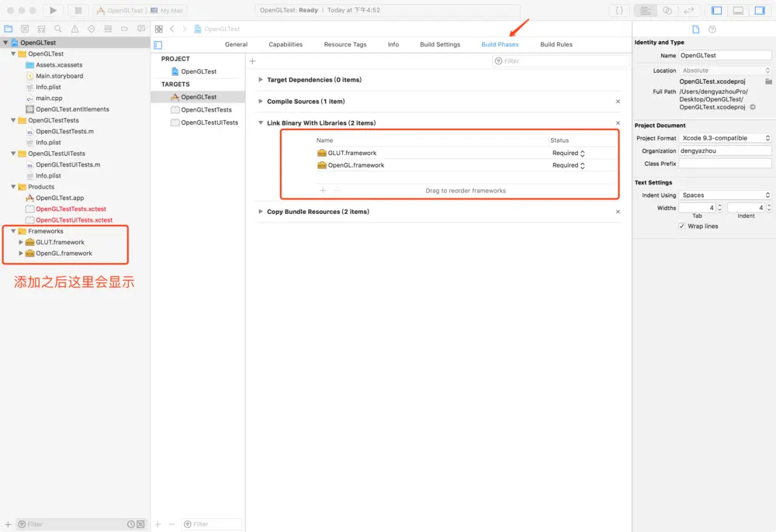The height and width of the screenshot is (532, 776).
Task: Remove Compile Sources phase with its X
Action: [618, 102]
